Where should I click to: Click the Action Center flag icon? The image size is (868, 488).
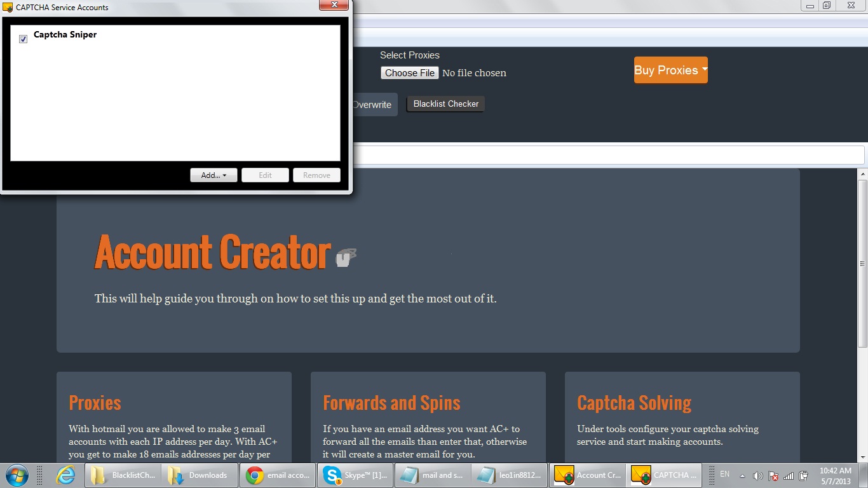pos(773,476)
